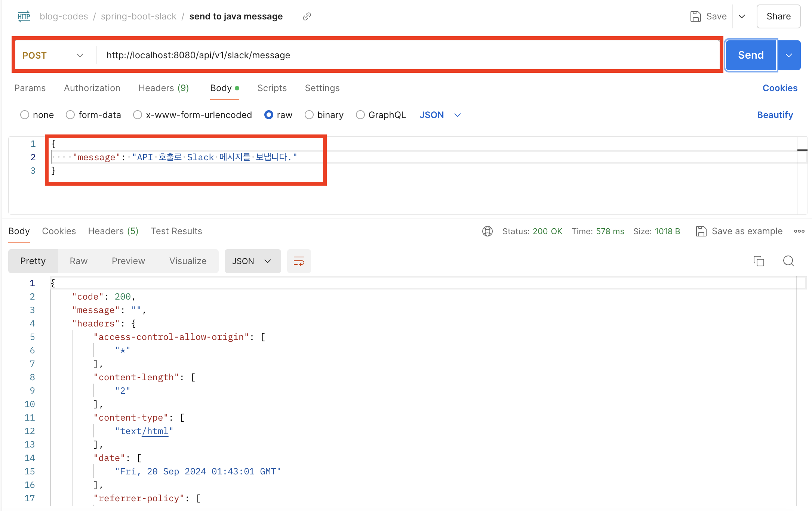Open the POST method dropdown
This screenshot has width=812, height=511.
pyautogui.click(x=53, y=55)
